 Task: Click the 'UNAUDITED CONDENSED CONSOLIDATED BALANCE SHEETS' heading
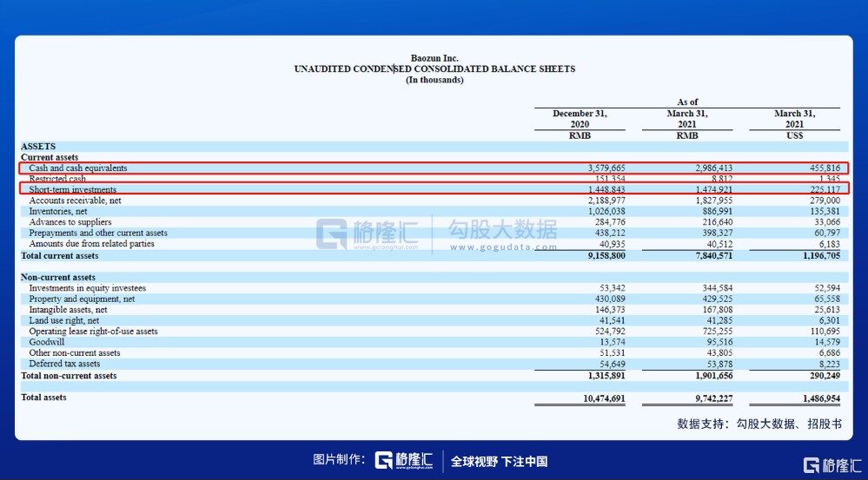[434, 69]
